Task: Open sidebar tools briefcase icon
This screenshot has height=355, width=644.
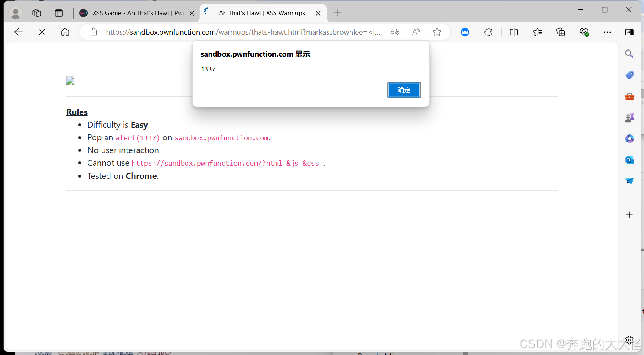Action: 630,96
